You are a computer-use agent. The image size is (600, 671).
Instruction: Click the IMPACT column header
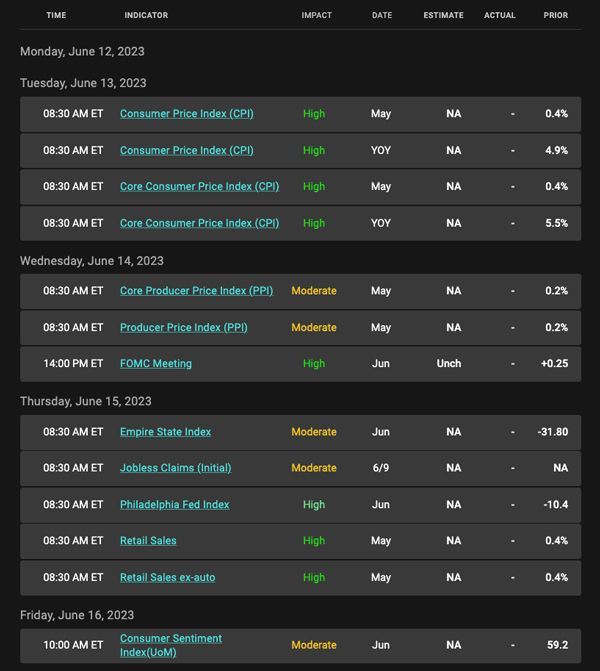click(x=317, y=15)
